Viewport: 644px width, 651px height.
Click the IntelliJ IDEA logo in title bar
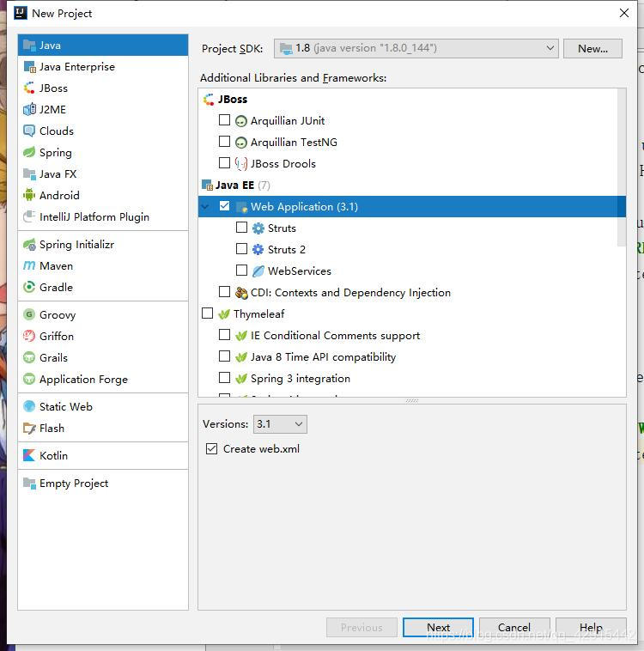pyautogui.click(x=21, y=13)
